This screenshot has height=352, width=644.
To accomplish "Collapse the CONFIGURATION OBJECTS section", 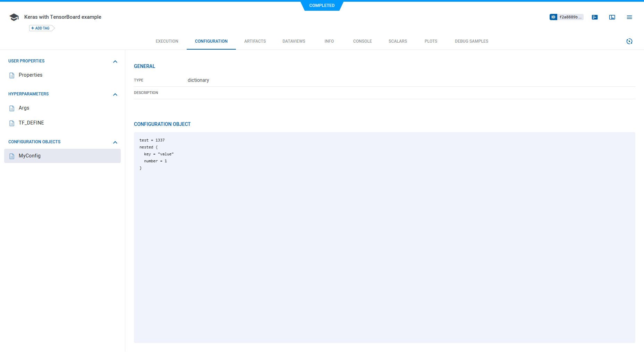I will pyautogui.click(x=115, y=142).
